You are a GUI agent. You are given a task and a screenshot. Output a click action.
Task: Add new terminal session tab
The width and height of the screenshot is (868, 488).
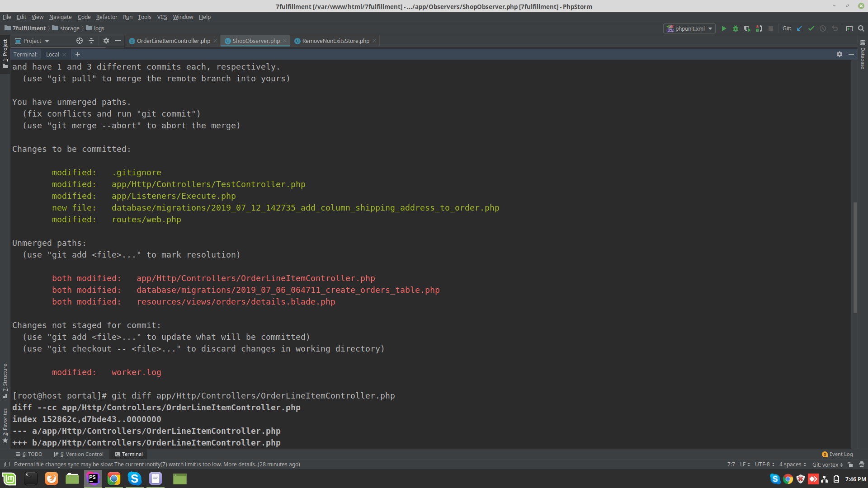(x=78, y=54)
